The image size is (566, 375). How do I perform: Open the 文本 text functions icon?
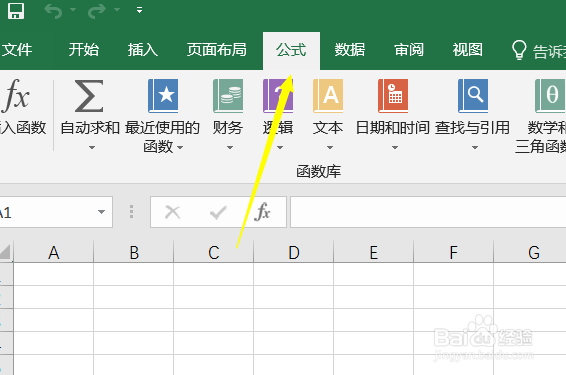tap(328, 96)
